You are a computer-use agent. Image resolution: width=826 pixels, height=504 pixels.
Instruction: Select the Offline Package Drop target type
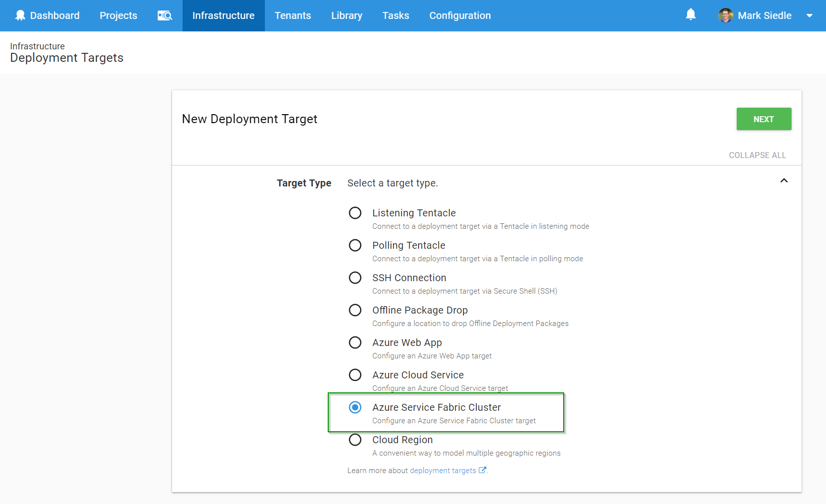click(420, 310)
